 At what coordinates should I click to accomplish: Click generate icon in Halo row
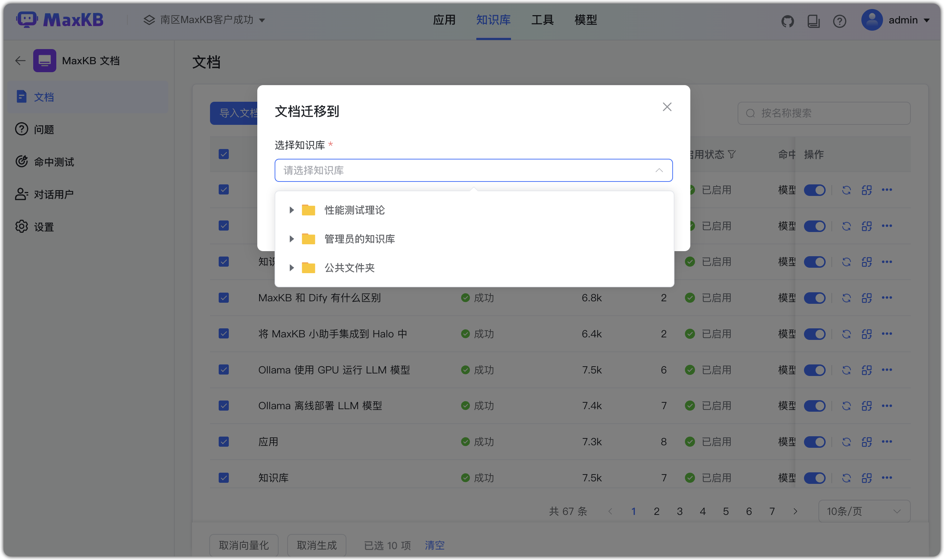[867, 334]
